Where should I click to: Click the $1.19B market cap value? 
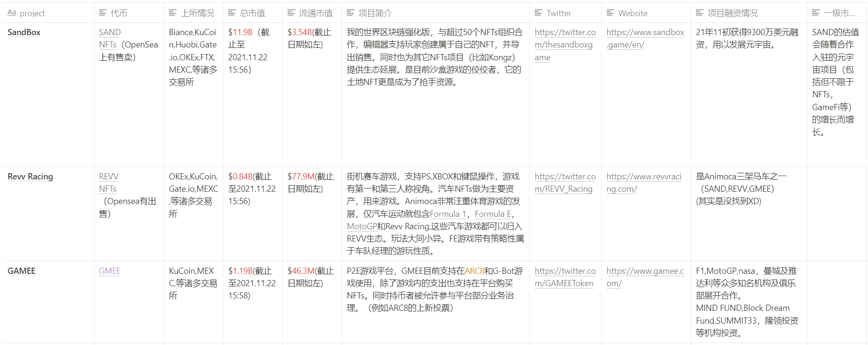240,271
